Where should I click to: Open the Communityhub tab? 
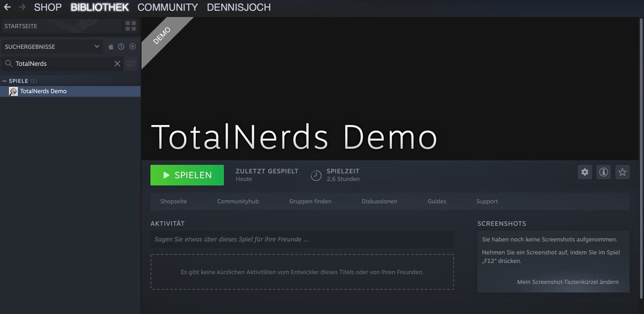click(238, 201)
